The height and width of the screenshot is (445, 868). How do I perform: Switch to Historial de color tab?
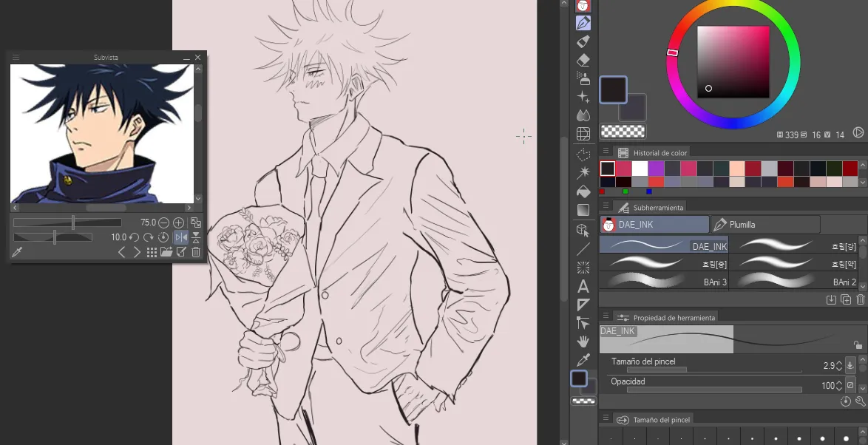653,152
